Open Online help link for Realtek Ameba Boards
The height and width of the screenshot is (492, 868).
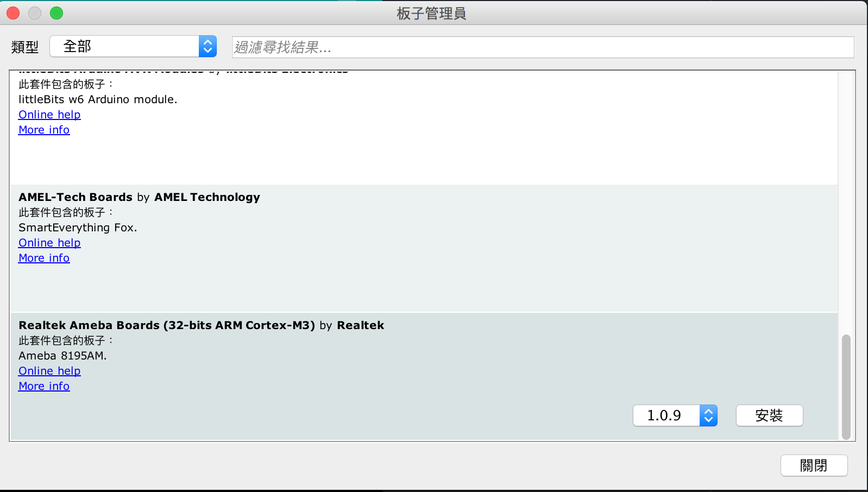click(49, 371)
